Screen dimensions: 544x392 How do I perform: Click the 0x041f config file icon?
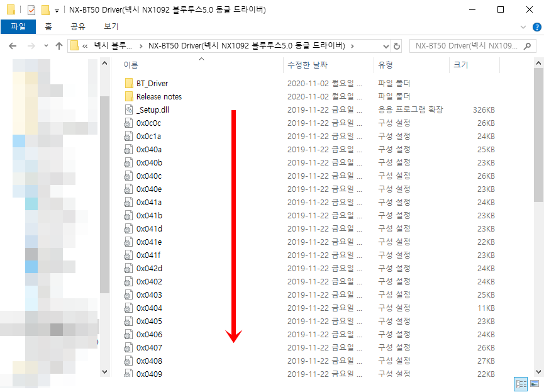[x=129, y=255]
